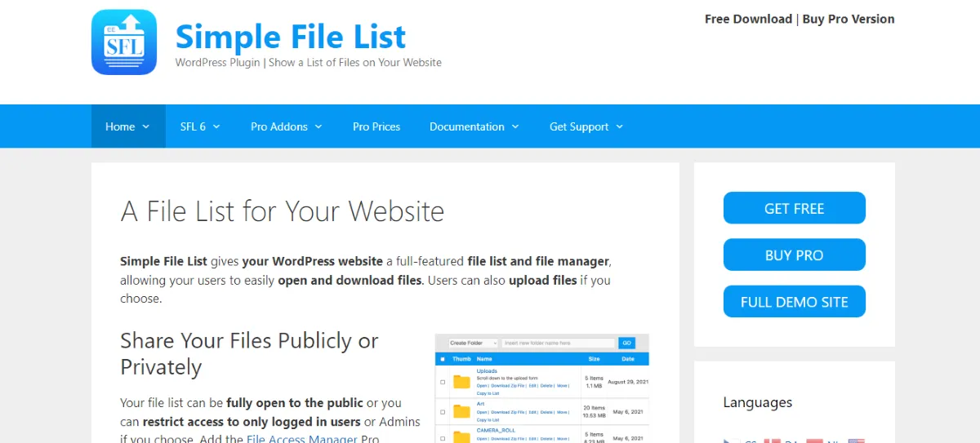
Task: Click the BUY PRO button
Action: (794, 255)
